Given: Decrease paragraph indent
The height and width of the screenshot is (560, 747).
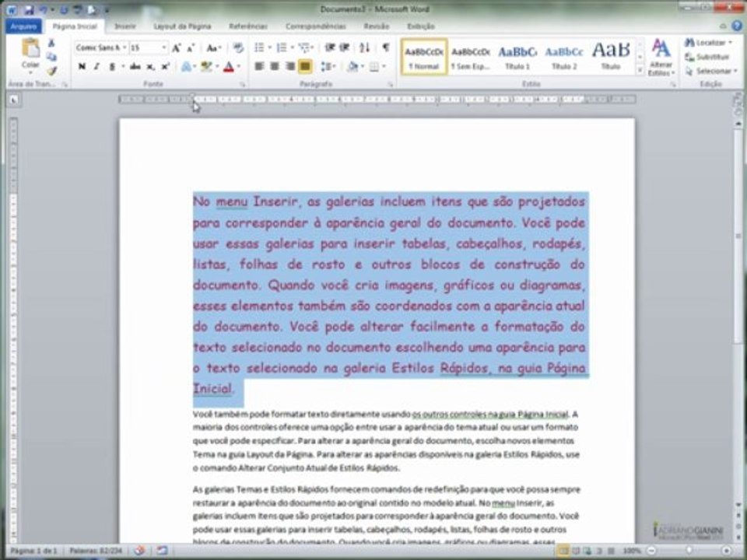Looking at the screenshot, I should pos(330,47).
